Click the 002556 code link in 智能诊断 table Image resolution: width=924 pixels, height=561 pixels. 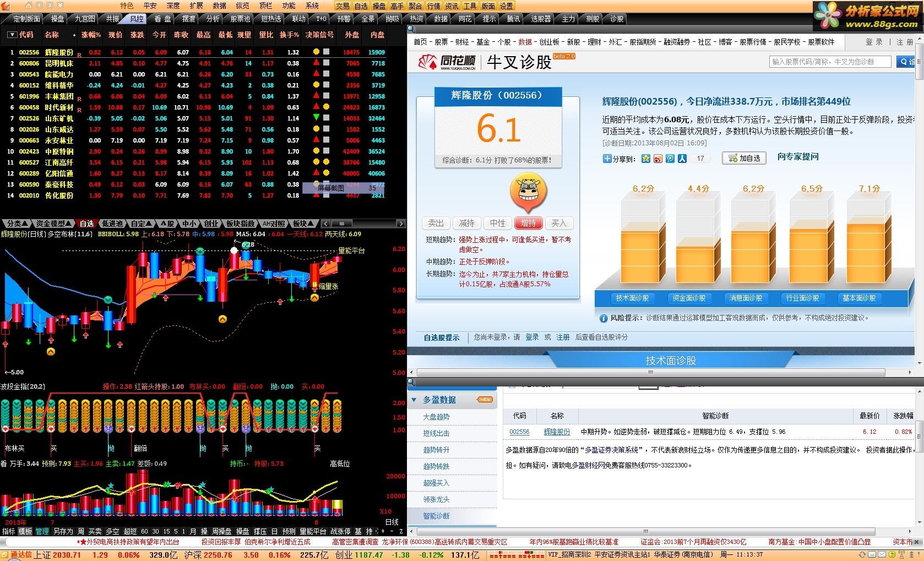click(519, 432)
